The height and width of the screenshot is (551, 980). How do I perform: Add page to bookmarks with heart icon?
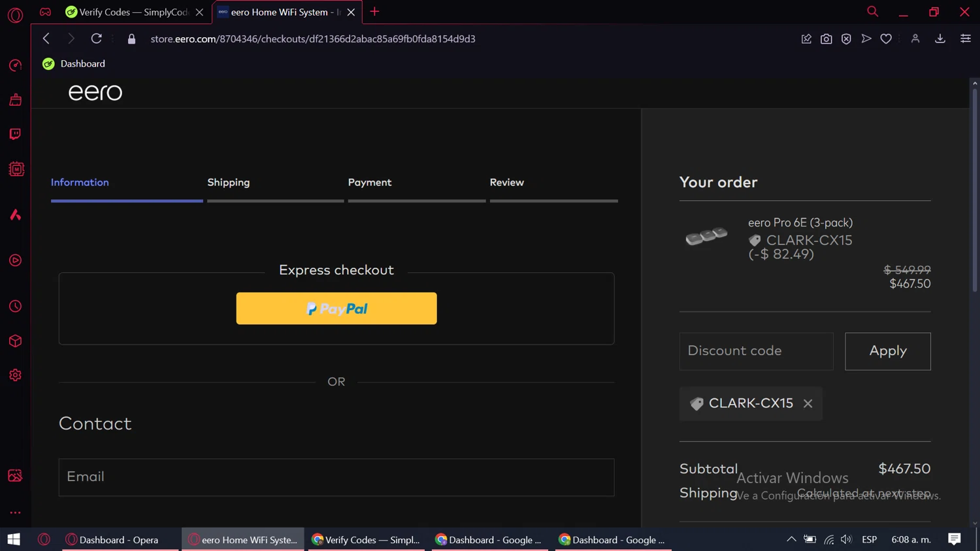[886, 39]
